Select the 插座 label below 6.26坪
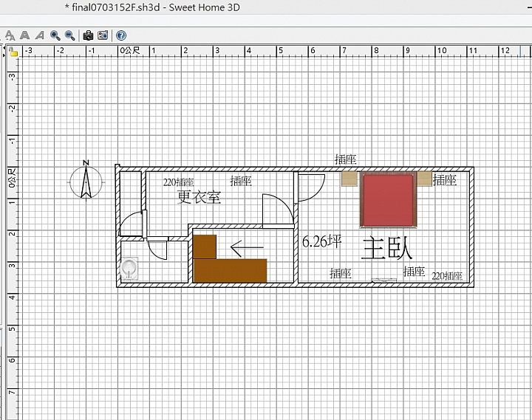This screenshot has height=420, width=532. [x=341, y=273]
